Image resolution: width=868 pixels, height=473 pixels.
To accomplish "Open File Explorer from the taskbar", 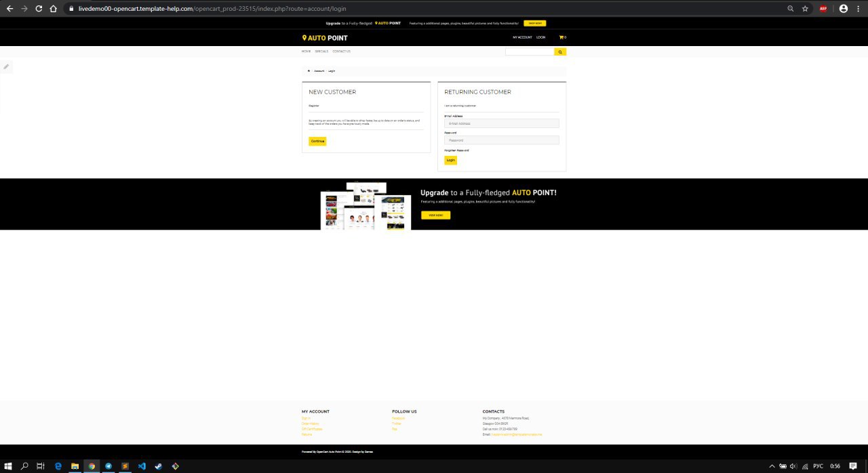I will [75, 466].
